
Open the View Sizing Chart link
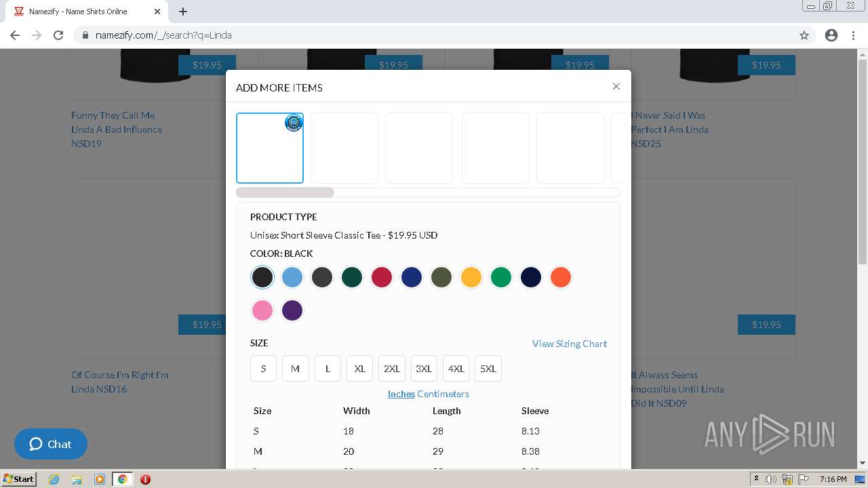point(570,344)
